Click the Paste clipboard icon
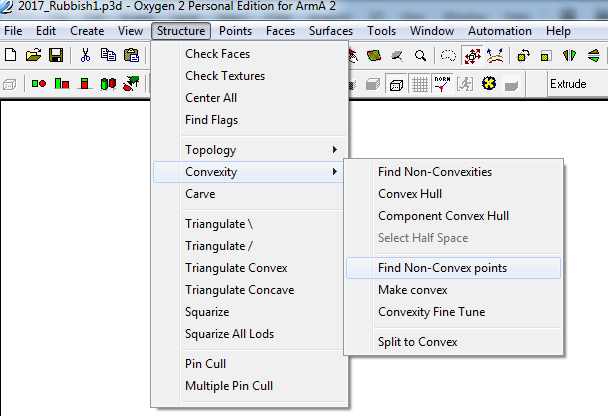Viewport: 608px width, 416px height. click(x=131, y=55)
